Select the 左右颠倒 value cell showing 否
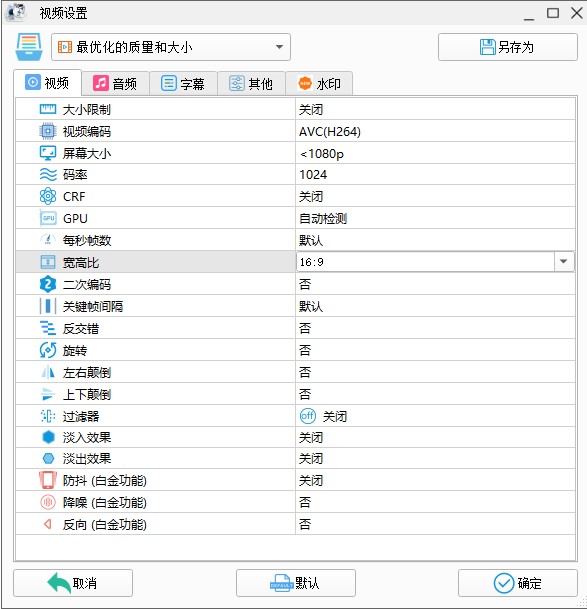The image size is (587, 609). tap(435, 372)
